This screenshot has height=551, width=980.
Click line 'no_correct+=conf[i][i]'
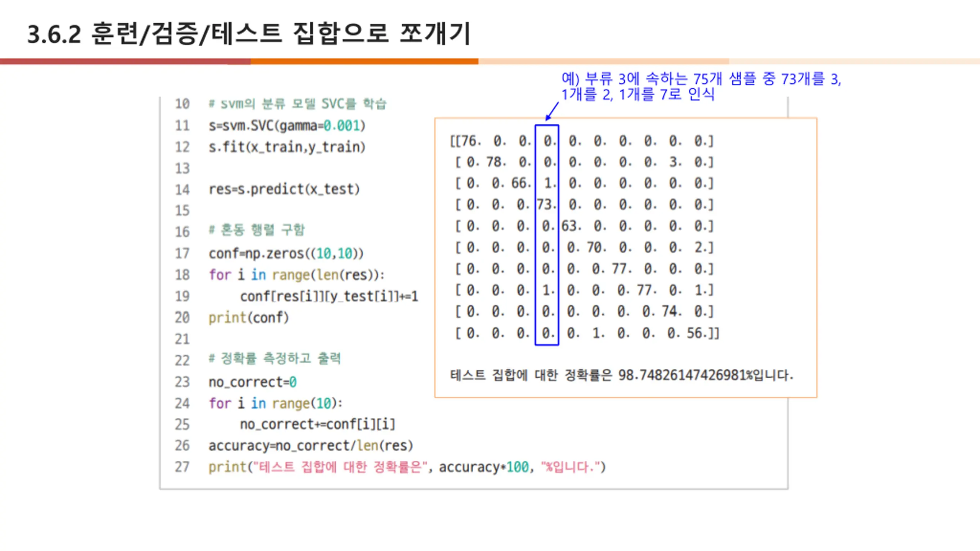pyautogui.click(x=318, y=424)
